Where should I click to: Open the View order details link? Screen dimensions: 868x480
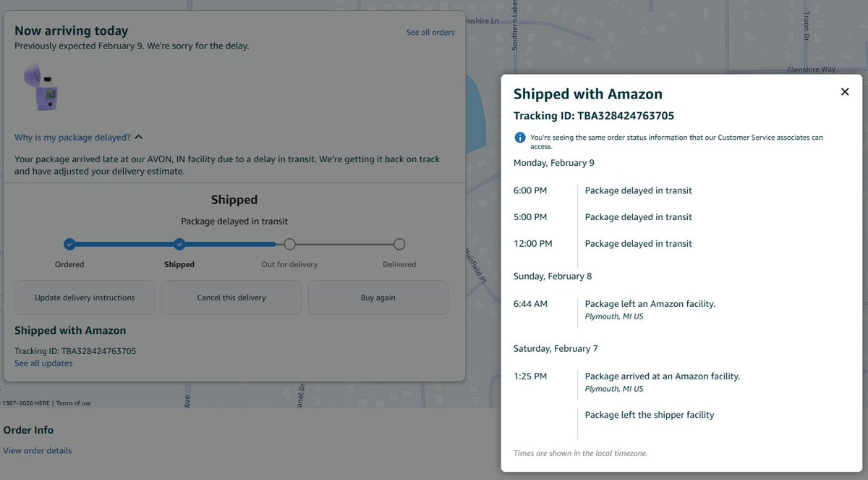click(x=38, y=450)
